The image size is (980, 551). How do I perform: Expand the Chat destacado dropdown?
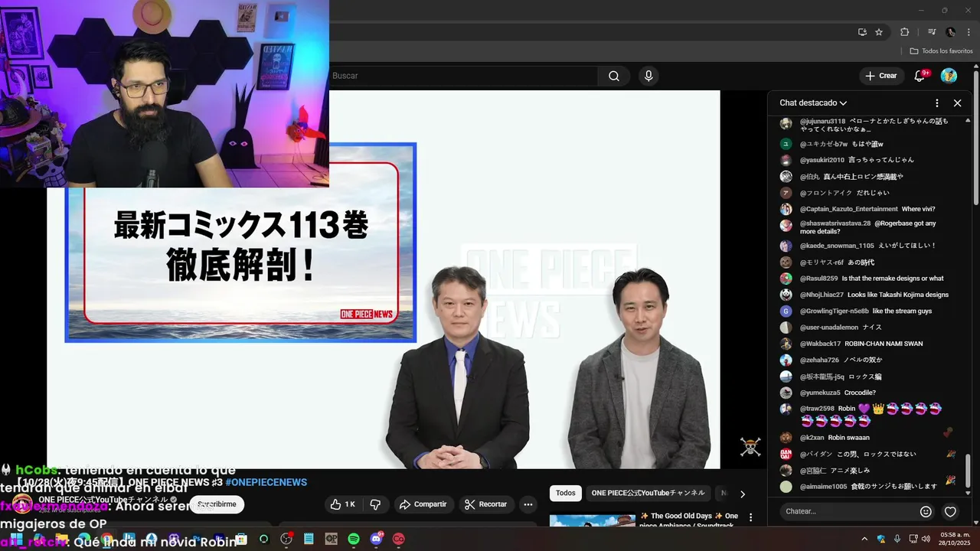pos(813,103)
